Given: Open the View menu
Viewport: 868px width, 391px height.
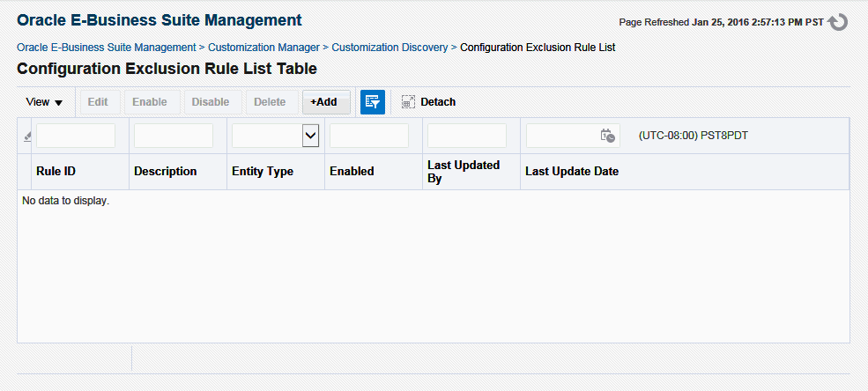Looking at the screenshot, I should [x=44, y=102].
